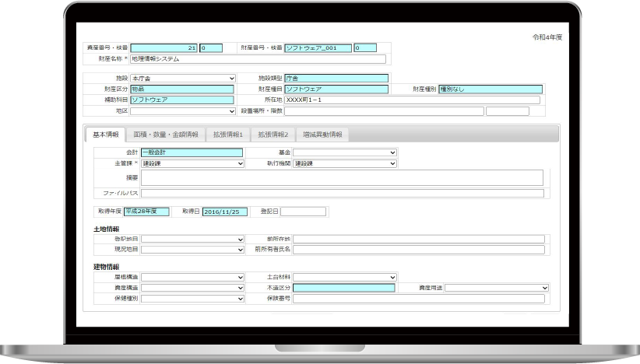The image size is (640, 364).
Task: Click the 財産番号 枝番 field containing 0
Action: (365, 48)
